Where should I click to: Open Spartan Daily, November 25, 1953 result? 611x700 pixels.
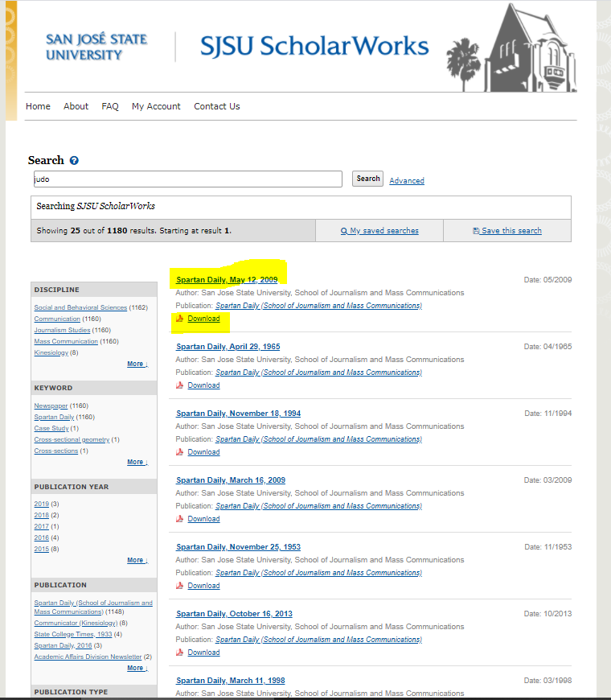[238, 547]
